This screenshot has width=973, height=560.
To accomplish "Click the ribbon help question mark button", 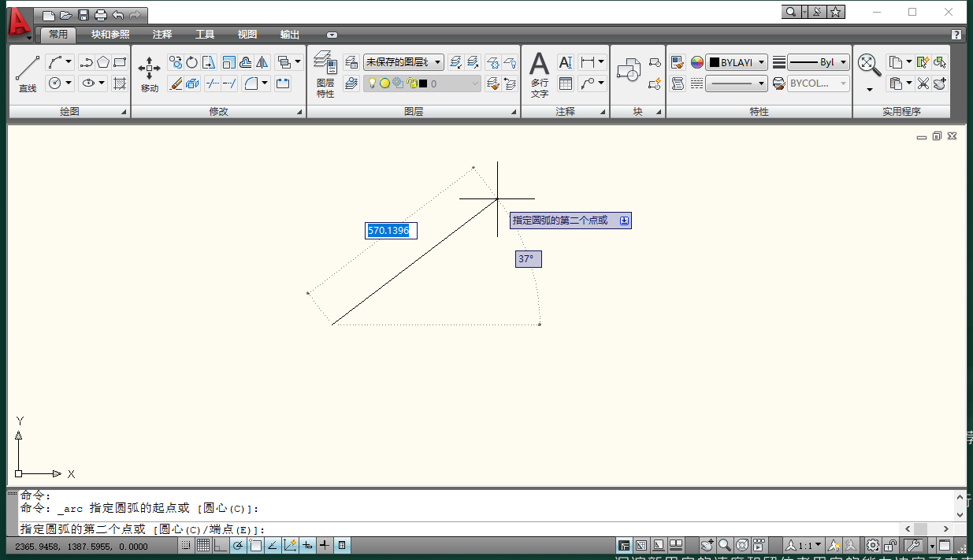I will click(x=956, y=35).
